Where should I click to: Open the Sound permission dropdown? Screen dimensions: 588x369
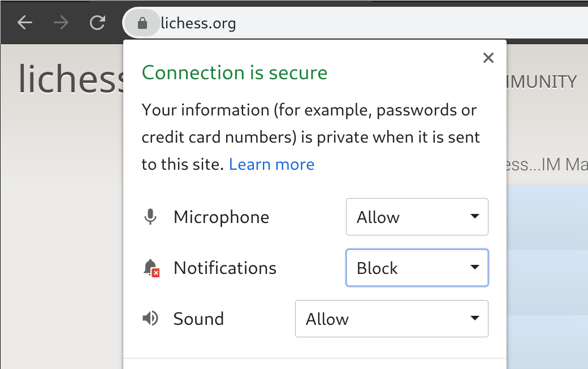pyautogui.click(x=391, y=319)
